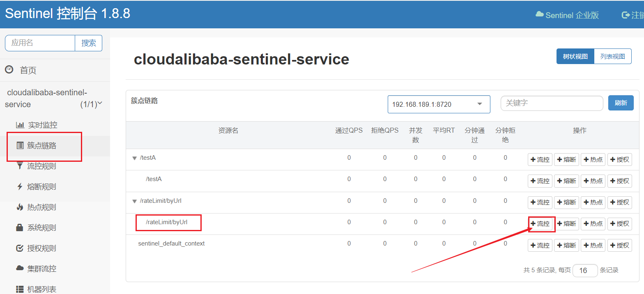This screenshot has width=644, height=294.
Task: Add 流控 rule for sentinel_default_context
Action: pyautogui.click(x=540, y=245)
